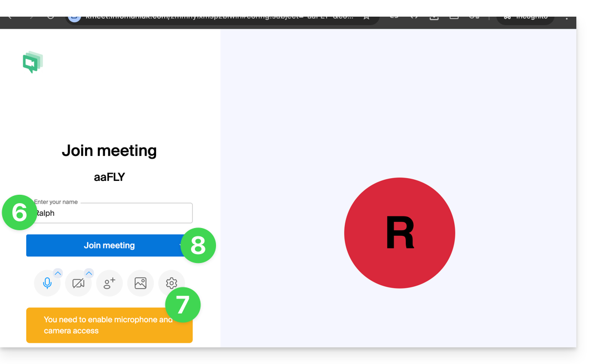Toggle the camera on/off button
The height and width of the screenshot is (364, 593).
click(x=78, y=284)
